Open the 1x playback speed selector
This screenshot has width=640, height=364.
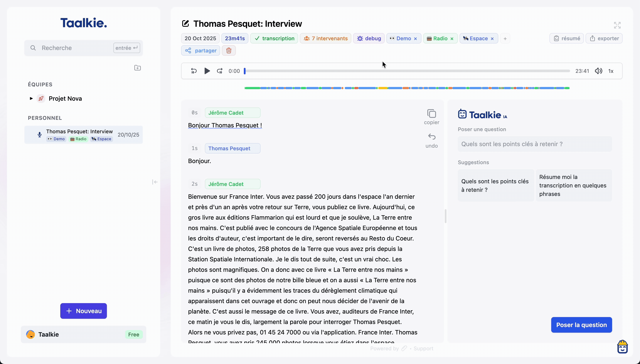611,71
